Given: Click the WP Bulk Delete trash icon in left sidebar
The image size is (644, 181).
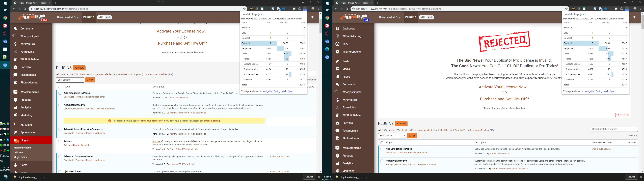Looking at the screenshot, I should point(15,59).
